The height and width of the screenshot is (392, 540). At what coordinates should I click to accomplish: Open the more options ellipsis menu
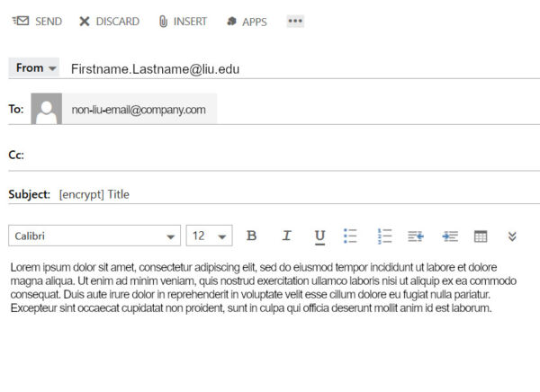pyautogui.click(x=295, y=21)
